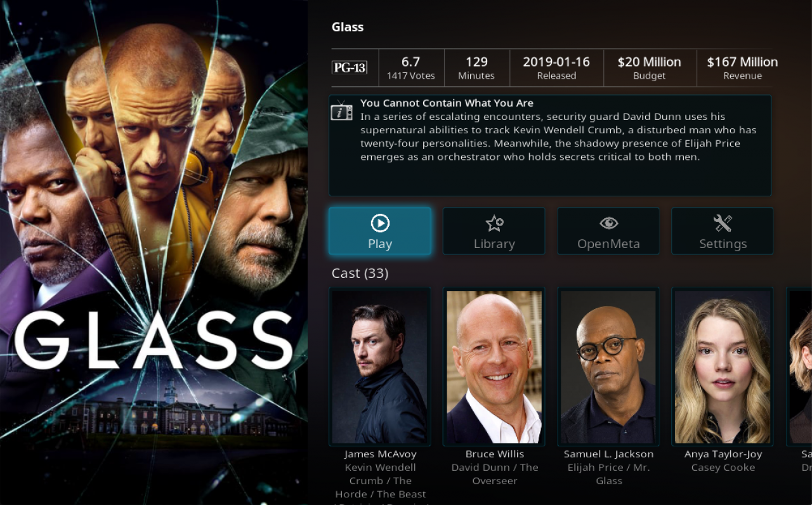
Task: Click the Glass movie poster
Action: (154, 253)
